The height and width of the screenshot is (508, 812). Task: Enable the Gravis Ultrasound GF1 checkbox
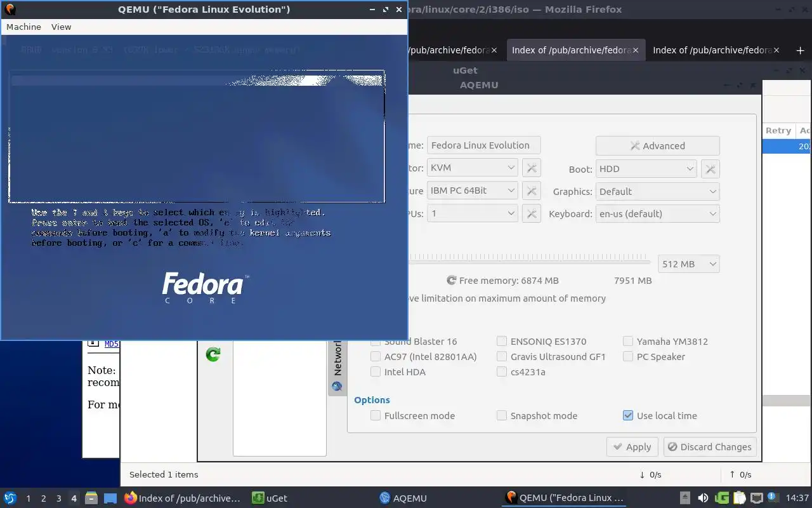(x=502, y=356)
